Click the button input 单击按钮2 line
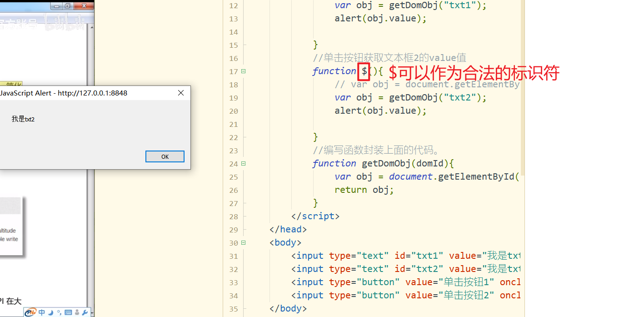The image size is (644, 317). pos(406,296)
